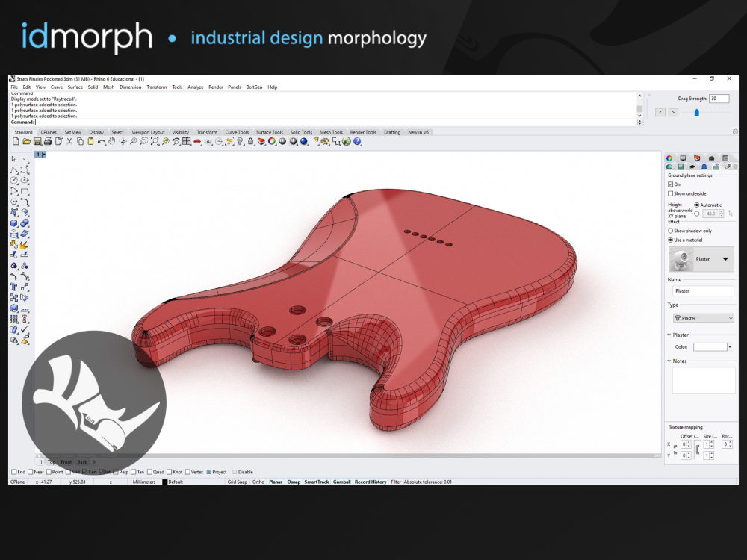
Task: Save the model with floppy icon
Action: point(37,141)
